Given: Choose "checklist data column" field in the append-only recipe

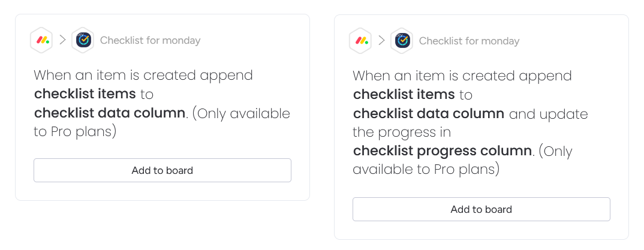Looking at the screenshot, I should point(109,113).
